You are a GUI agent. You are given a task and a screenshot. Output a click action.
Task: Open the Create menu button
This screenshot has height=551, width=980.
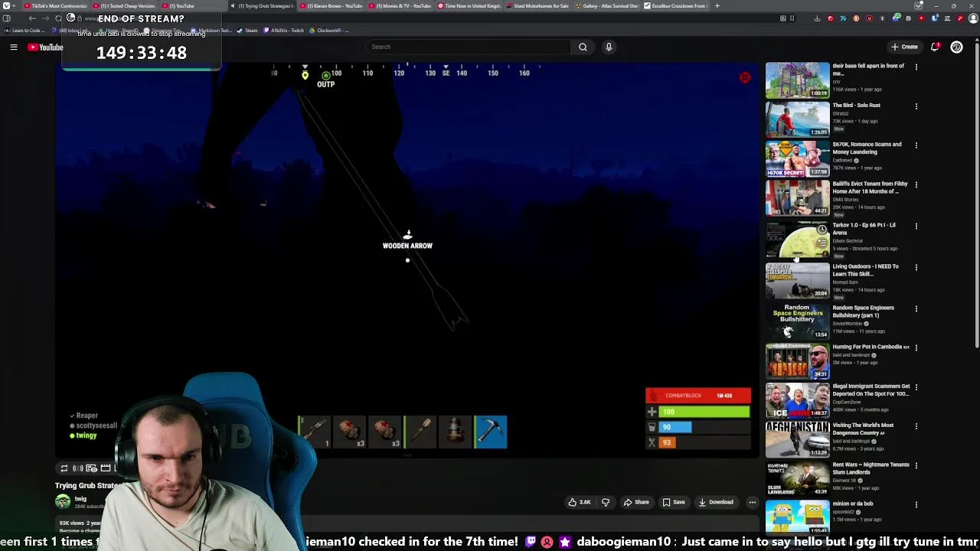point(904,47)
